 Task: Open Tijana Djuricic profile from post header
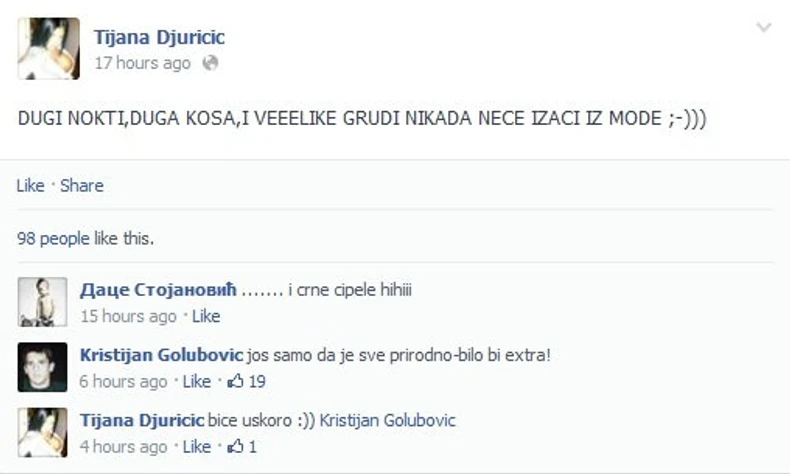(159, 37)
